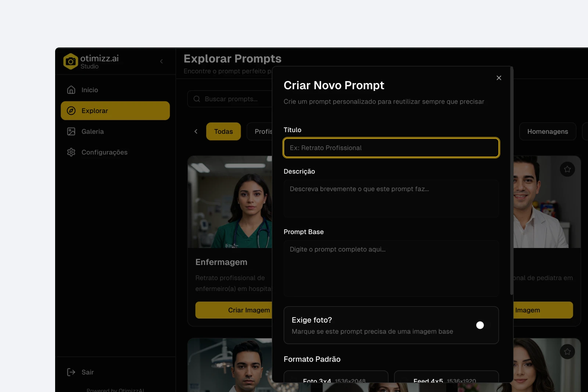Open Configurações using the gear icon

pyautogui.click(x=71, y=152)
